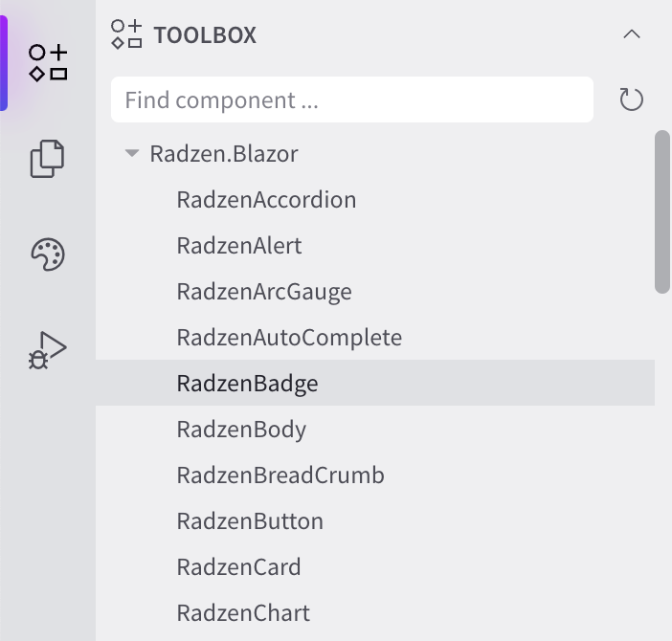Click the toolbox vertical scrollbar thumb
Viewport: 672px width, 641px height.
click(662, 212)
